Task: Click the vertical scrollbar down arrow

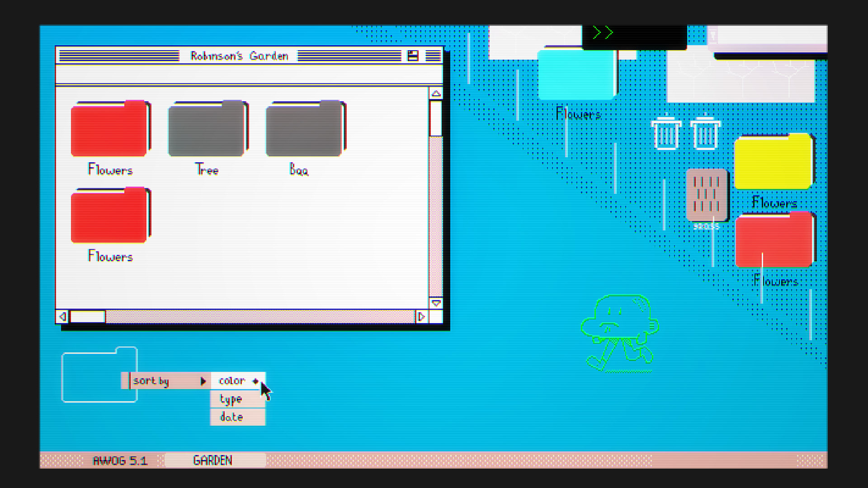Action: tap(436, 303)
